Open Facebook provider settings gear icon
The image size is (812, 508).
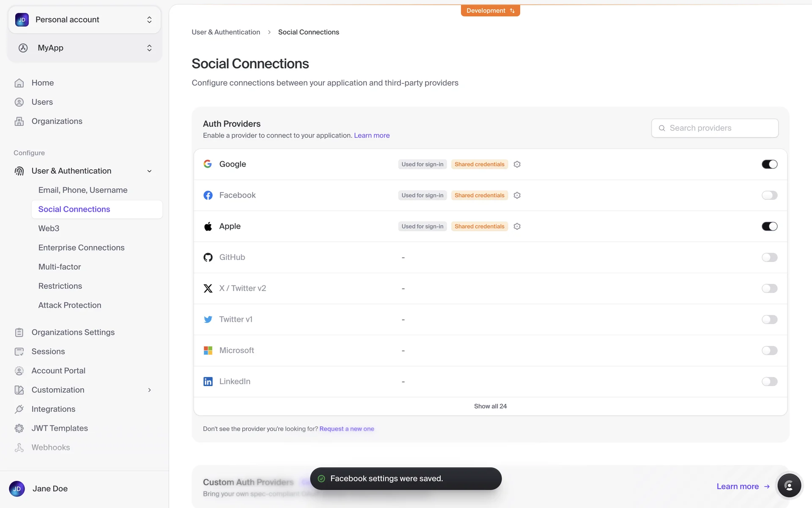click(x=517, y=195)
